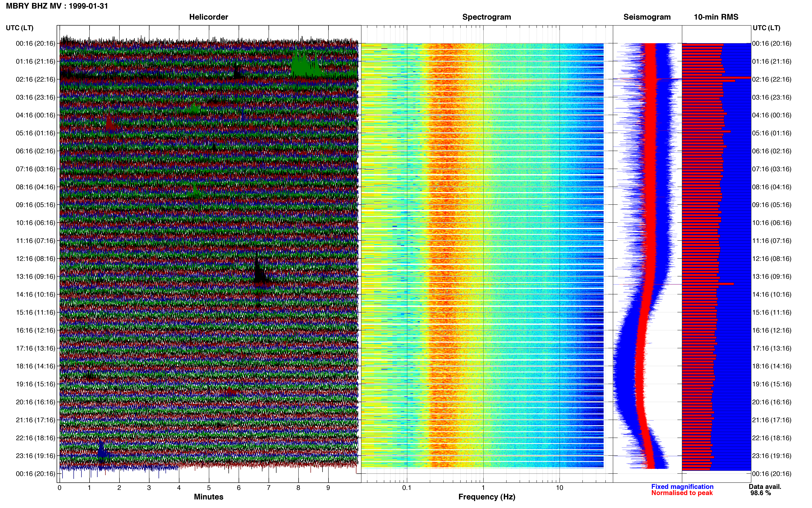Click 'Minutes' axis label under the helicorder

coord(209,497)
